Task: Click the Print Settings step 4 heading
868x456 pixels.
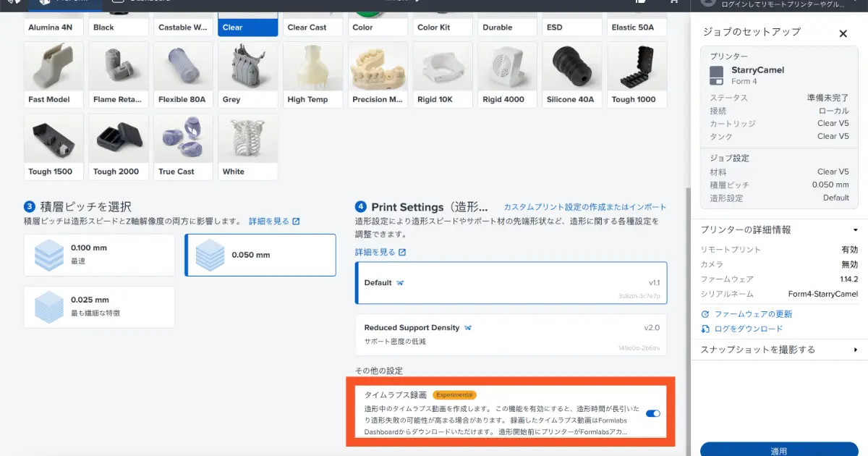Action: point(430,207)
